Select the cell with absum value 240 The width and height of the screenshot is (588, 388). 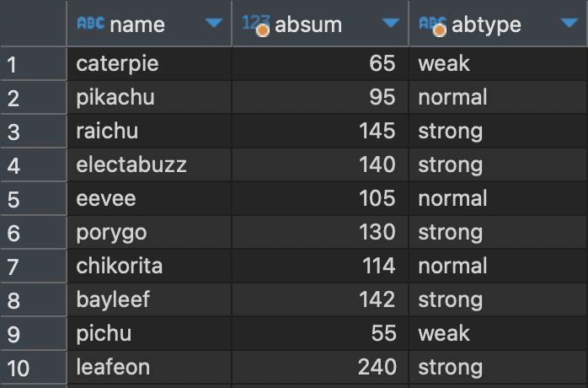click(x=320, y=368)
